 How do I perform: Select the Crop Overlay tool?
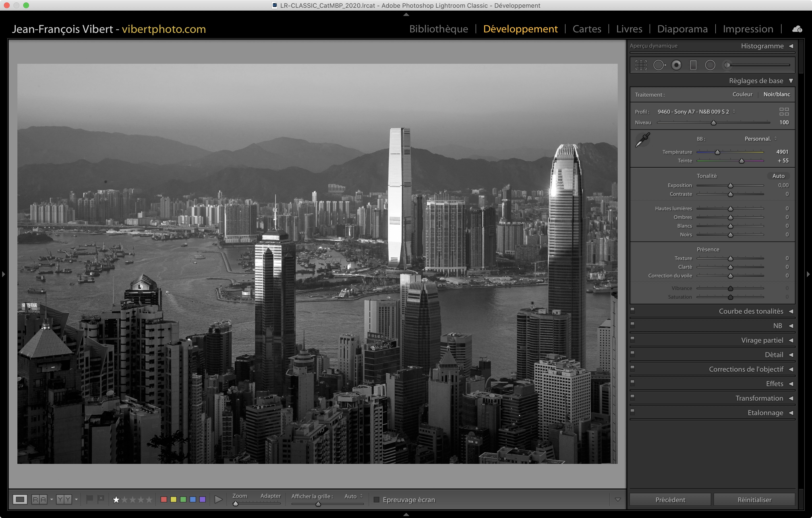point(641,65)
